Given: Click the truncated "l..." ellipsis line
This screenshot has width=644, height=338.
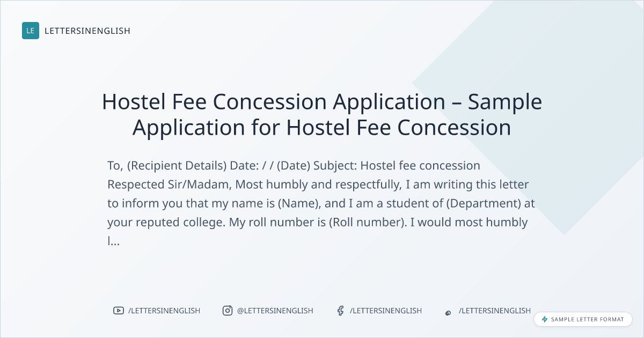Looking at the screenshot, I should [x=113, y=241].
